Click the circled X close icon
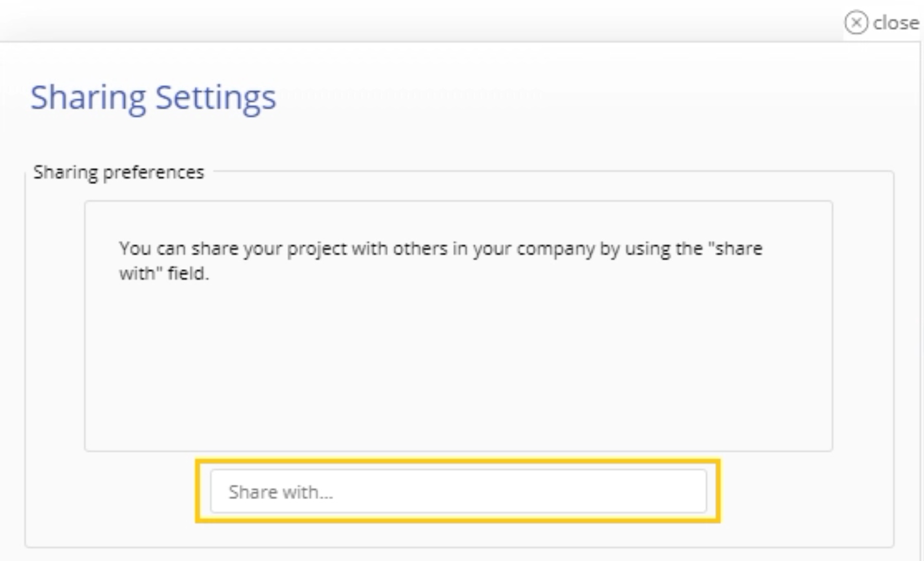This screenshot has width=924, height=561. click(856, 23)
